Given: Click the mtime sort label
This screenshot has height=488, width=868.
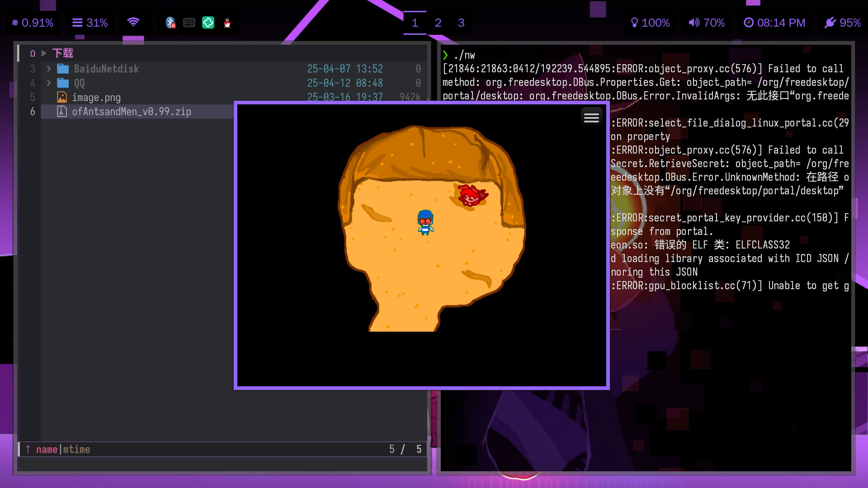Looking at the screenshot, I should click(76, 450).
